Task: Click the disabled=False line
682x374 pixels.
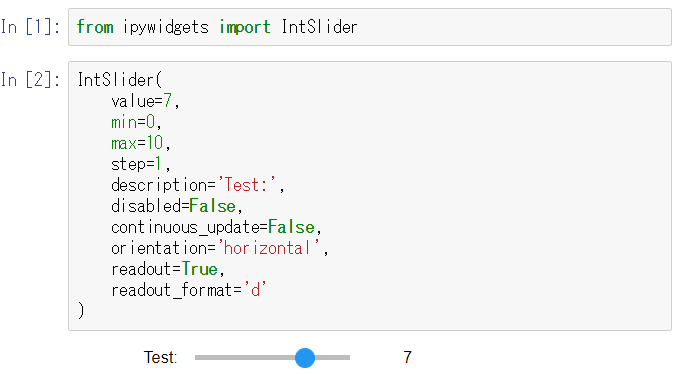Action: (x=177, y=206)
